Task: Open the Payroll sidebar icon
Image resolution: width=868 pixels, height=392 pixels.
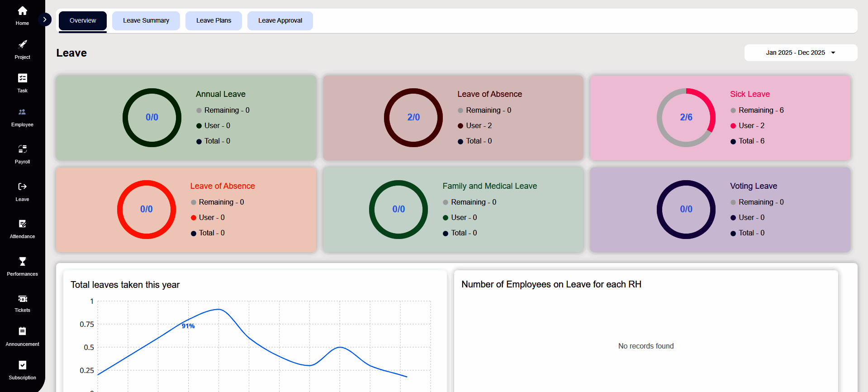Action: click(x=22, y=149)
